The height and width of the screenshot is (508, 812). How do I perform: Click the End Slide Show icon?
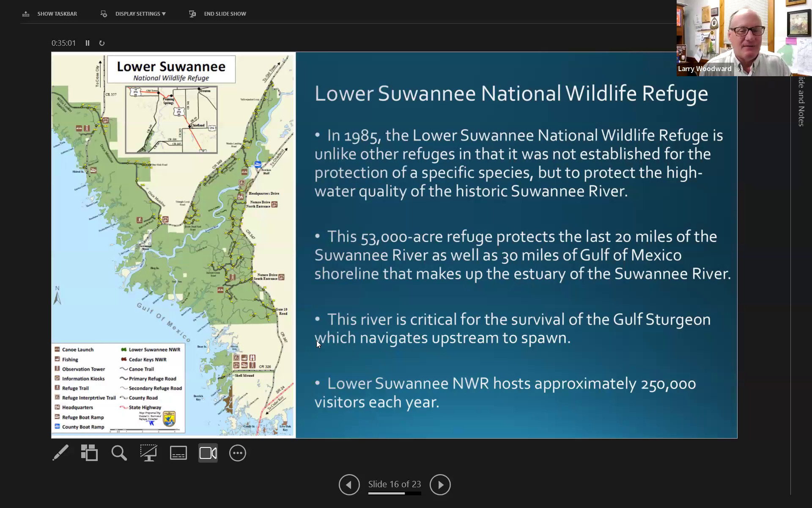pyautogui.click(x=192, y=14)
